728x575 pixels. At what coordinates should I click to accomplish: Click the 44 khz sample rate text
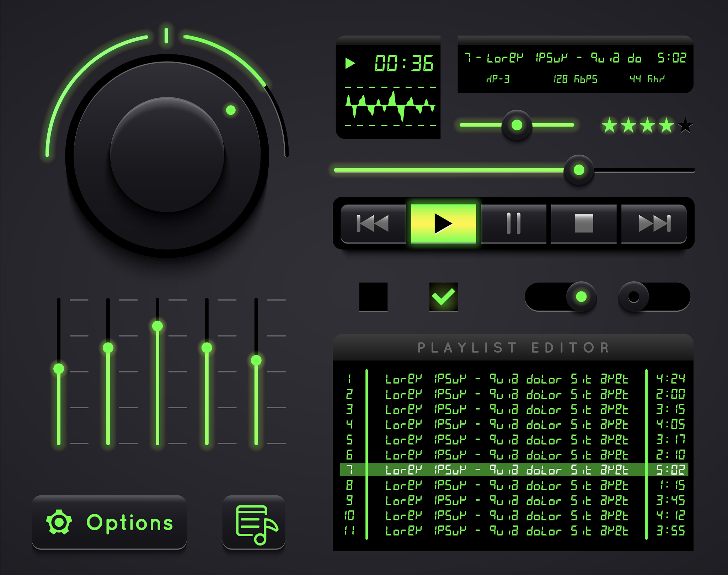click(647, 79)
